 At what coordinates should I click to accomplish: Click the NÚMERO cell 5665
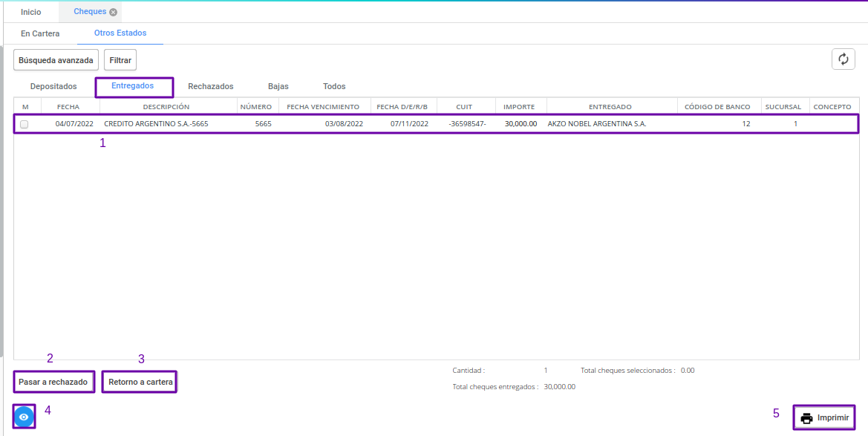pos(263,124)
